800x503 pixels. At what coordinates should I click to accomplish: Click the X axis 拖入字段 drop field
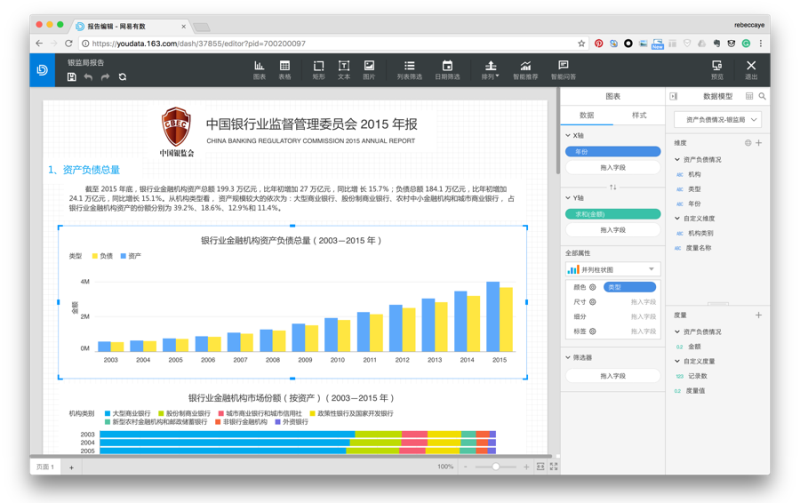pyautogui.click(x=613, y=167)
